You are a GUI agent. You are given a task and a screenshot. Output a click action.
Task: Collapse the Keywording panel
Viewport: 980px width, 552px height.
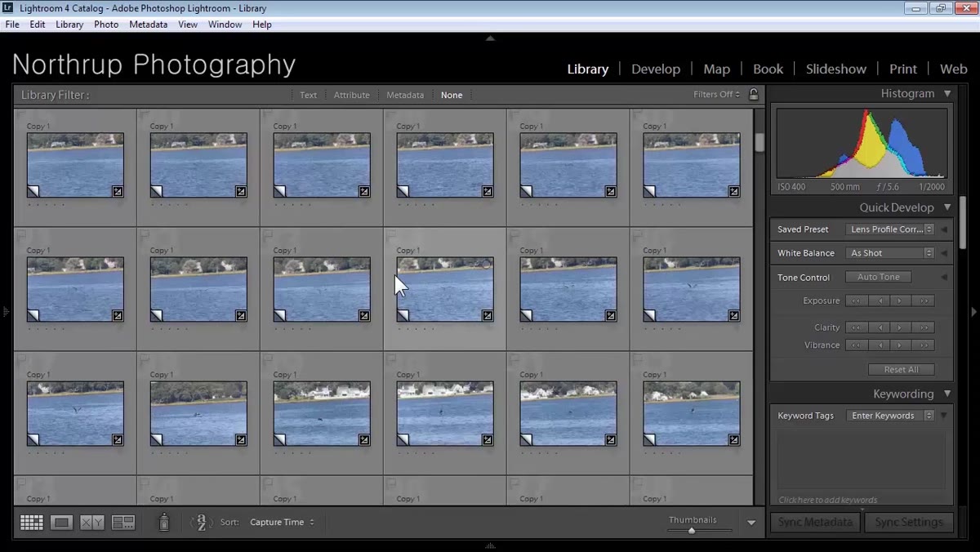947,394
